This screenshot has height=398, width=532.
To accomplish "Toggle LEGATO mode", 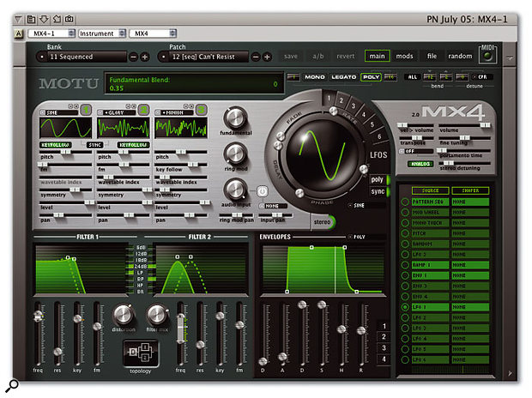I will click(343, 77).
